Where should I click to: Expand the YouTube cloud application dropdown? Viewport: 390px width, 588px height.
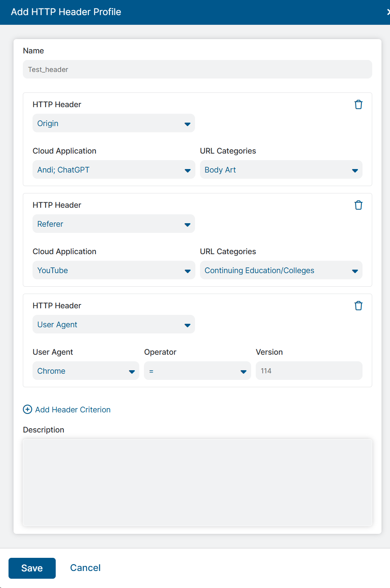point(113,270)
